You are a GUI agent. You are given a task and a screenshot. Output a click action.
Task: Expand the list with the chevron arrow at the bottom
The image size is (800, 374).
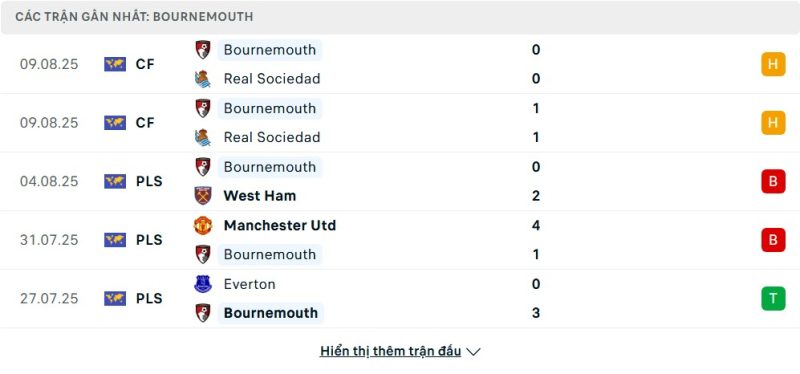tap(473, 352)
